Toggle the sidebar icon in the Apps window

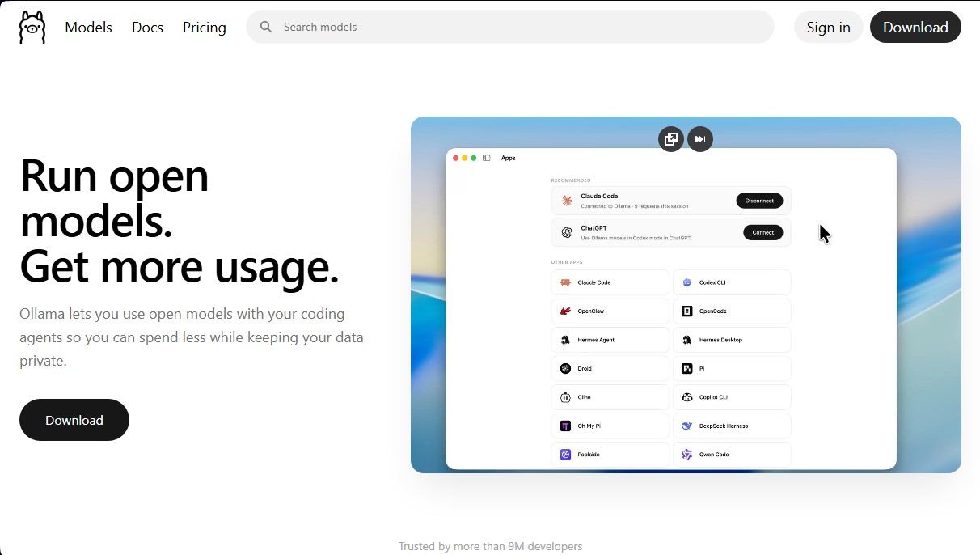[x=487, y=158]
